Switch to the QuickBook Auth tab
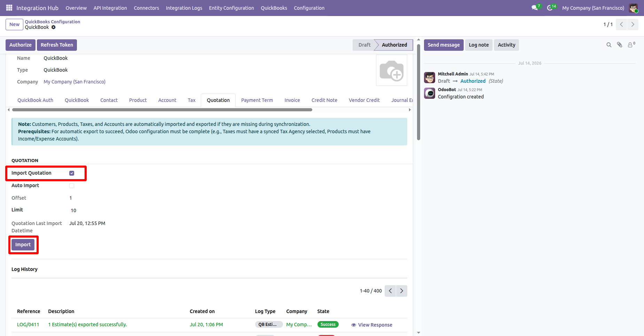The image size is (644, 336). click(x=35, y=100)
